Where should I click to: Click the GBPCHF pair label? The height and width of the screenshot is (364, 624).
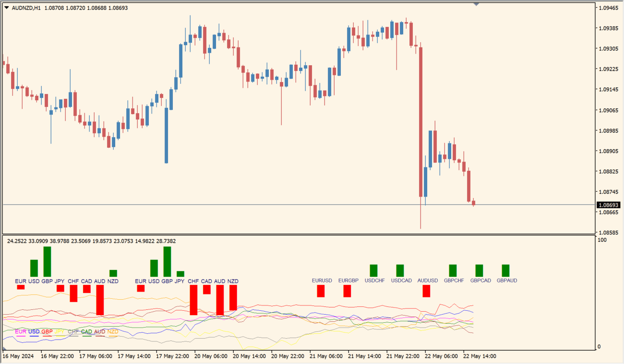tap(454, 281)
